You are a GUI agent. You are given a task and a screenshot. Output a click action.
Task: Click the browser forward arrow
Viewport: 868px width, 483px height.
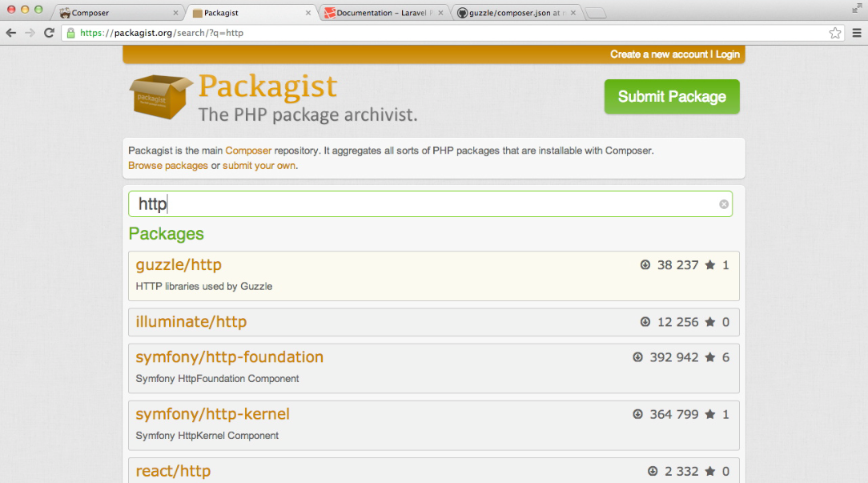30,33
